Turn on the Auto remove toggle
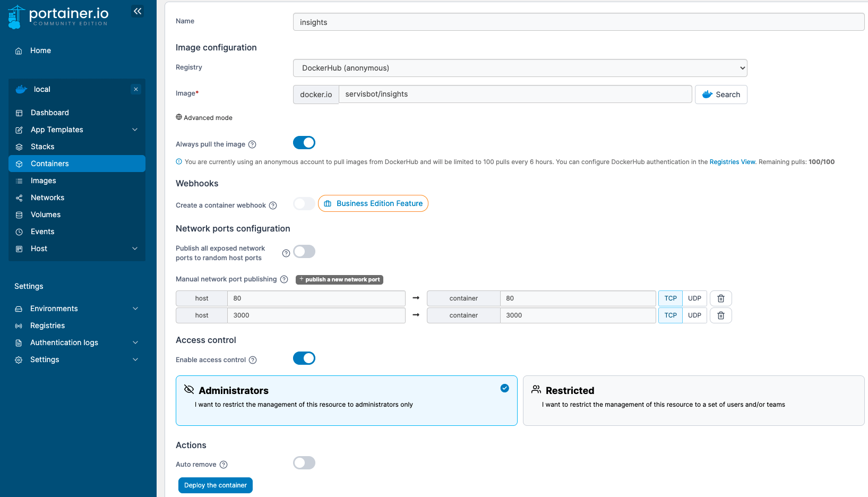 (x=304, y=463)
